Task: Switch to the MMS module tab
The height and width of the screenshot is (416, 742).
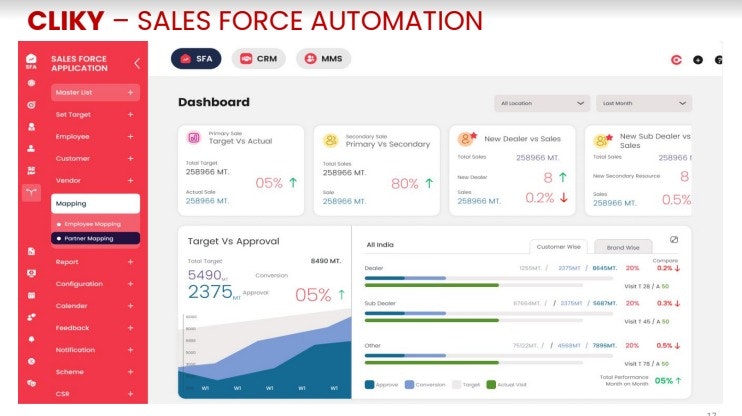Action: coord(324,59)
